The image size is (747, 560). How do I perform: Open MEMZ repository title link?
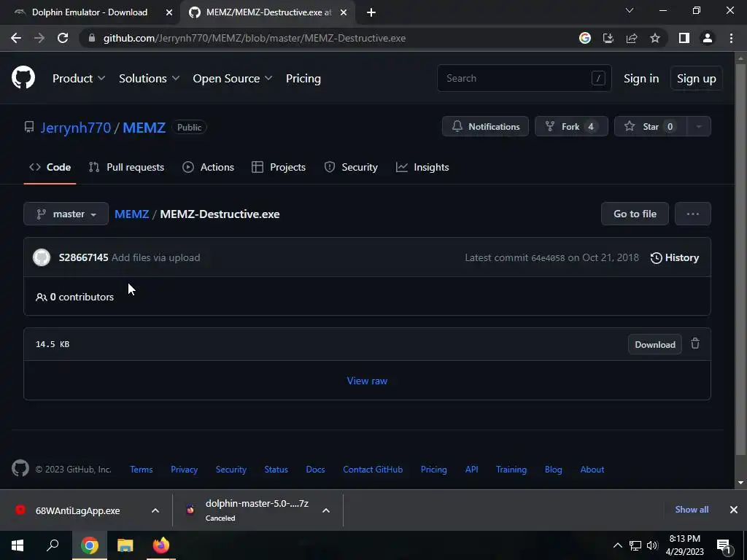[144, 128]
